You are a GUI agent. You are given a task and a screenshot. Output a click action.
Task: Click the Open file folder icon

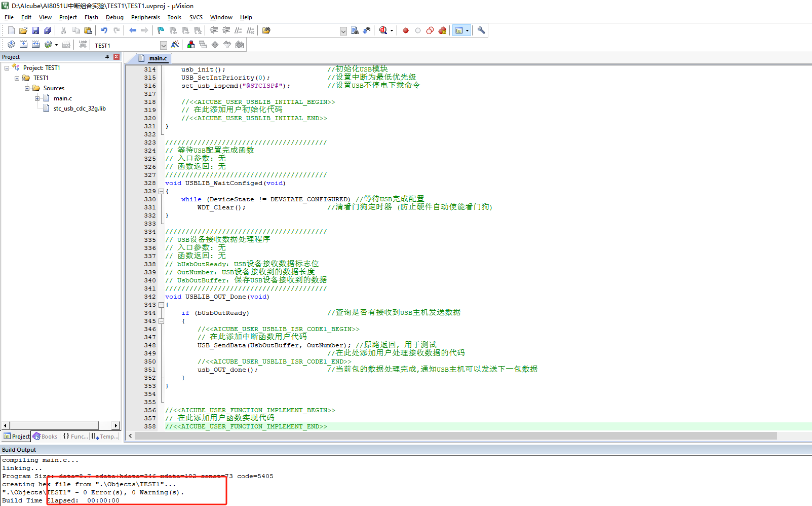(23, 30)
